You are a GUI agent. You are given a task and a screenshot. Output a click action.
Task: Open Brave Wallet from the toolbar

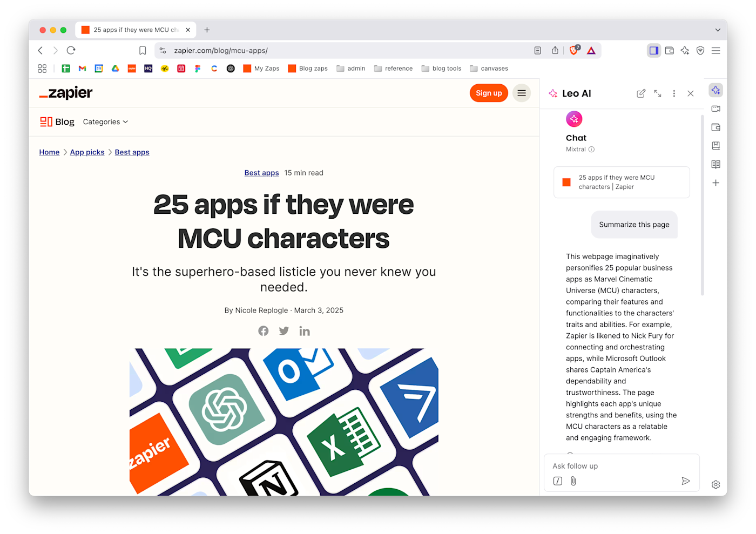[x=670, y=50]
